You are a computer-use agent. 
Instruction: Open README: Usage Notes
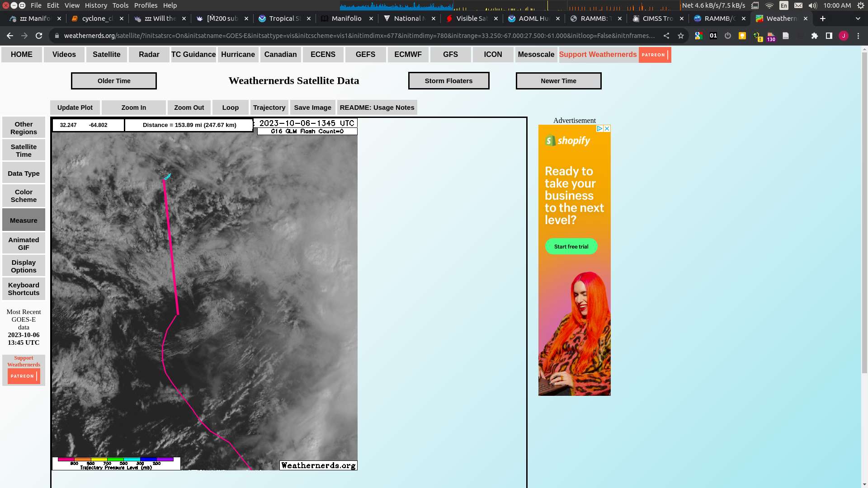point(377,108)
